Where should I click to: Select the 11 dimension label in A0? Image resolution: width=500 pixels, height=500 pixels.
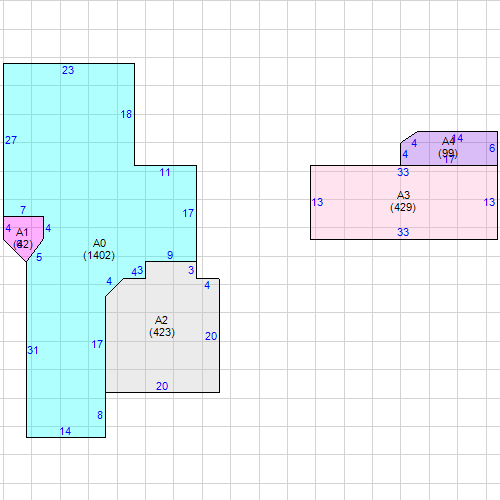pos(165,172)
